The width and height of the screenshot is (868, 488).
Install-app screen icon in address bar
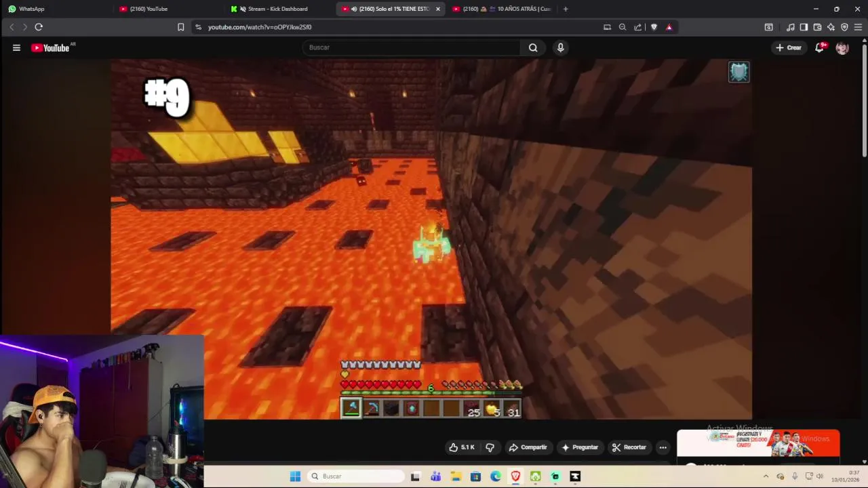pyautogui.click(x=607, y=27)
